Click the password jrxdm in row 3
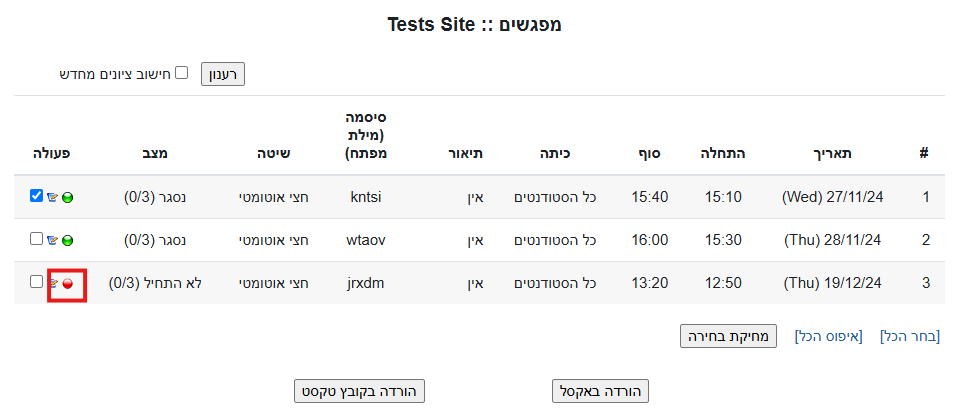 [366, 284]
